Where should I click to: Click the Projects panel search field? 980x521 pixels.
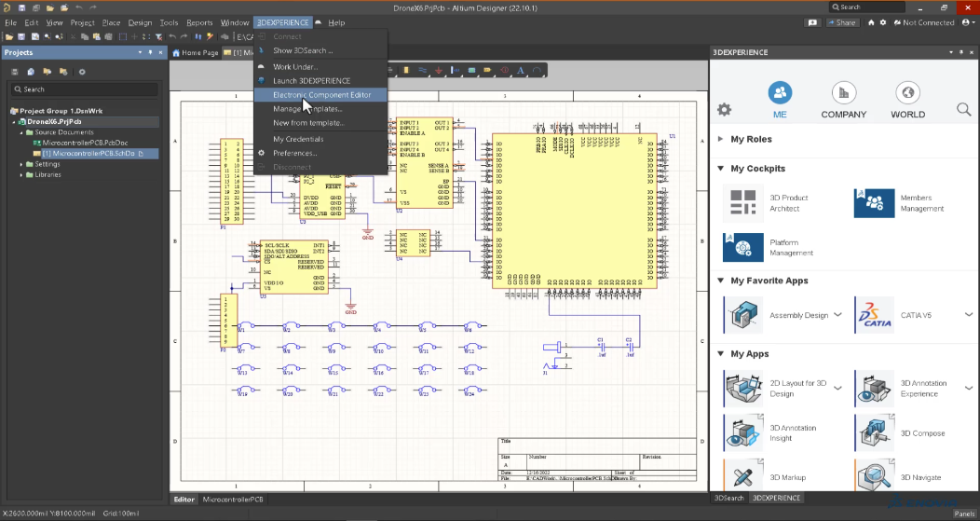coord(85,89)
